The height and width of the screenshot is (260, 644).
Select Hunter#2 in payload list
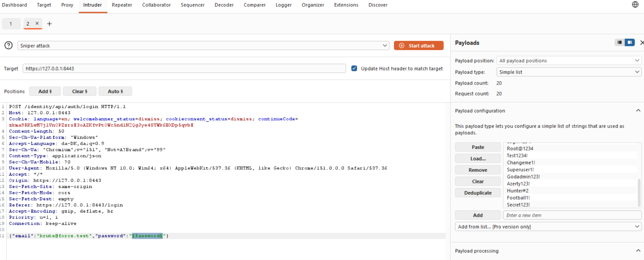[x=517, y=190]
